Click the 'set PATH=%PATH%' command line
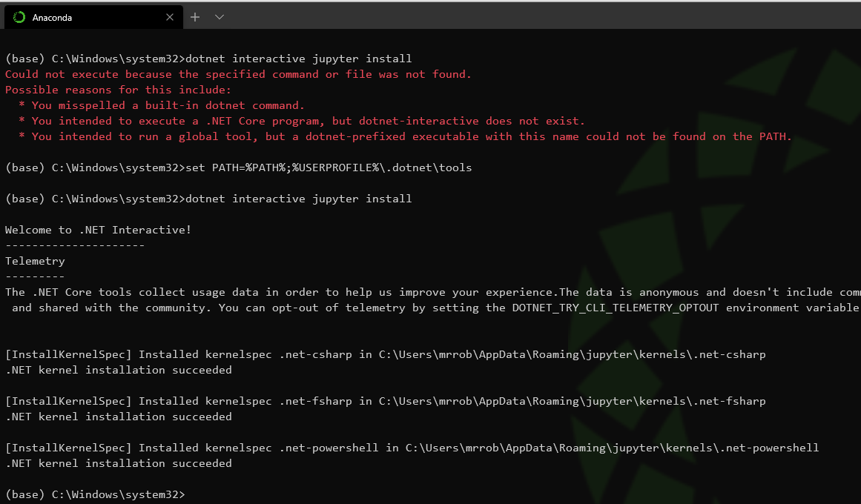861x504 pixels. coord(329,168)
